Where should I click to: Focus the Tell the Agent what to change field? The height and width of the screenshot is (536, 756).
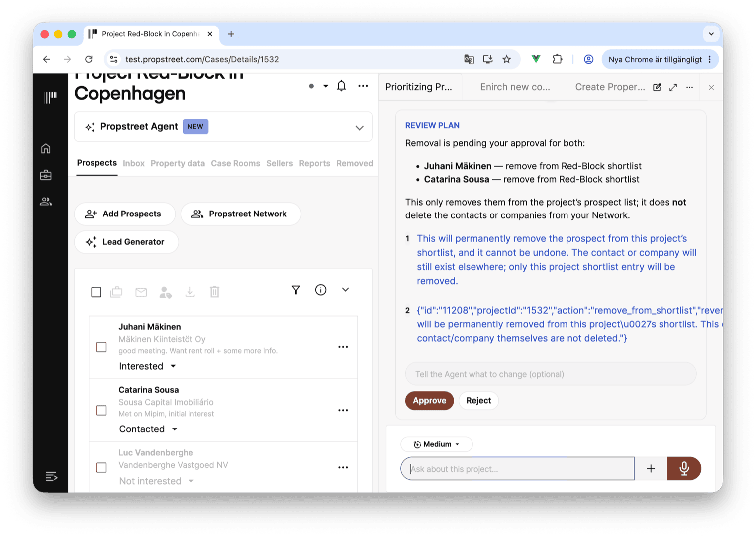pos(551,374)
